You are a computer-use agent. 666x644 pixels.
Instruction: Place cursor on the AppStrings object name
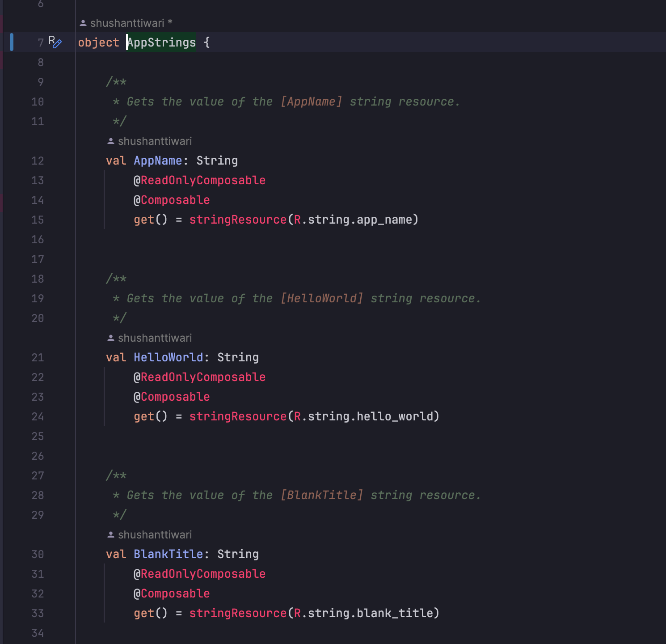(161, 42)
